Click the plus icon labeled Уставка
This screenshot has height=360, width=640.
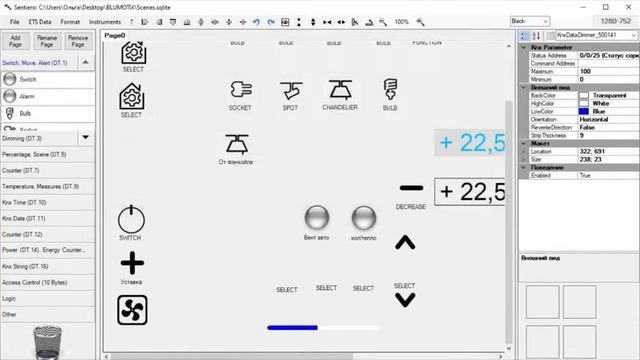(132, 263)
